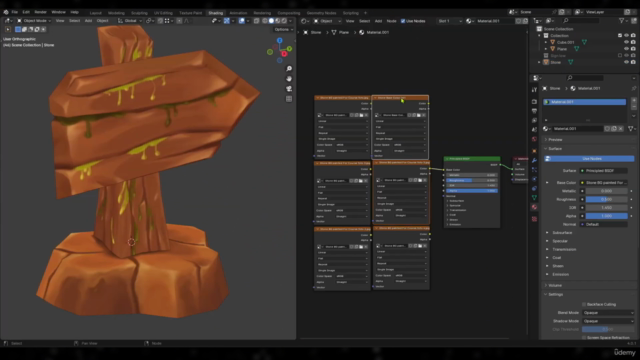The image size is (640, 360).
Task: Open the Slot 1 material slot dropdown
Action: (x=449, y=21)
